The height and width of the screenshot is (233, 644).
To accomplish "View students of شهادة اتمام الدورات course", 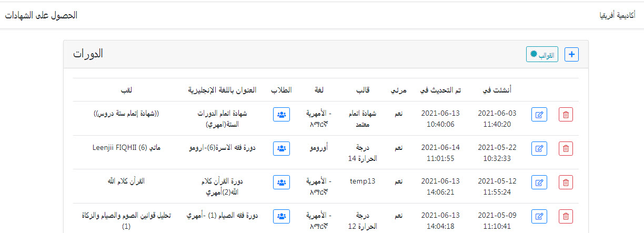I will pos(281,115).
